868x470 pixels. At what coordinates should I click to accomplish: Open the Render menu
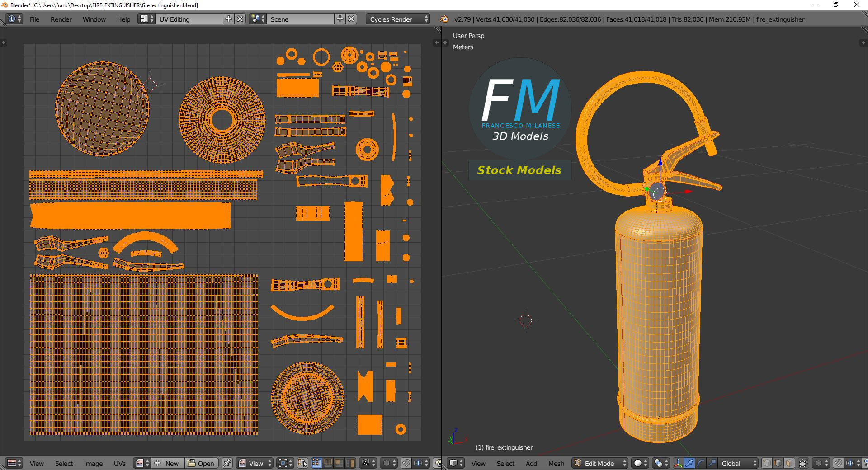click(x=61, y=19)
